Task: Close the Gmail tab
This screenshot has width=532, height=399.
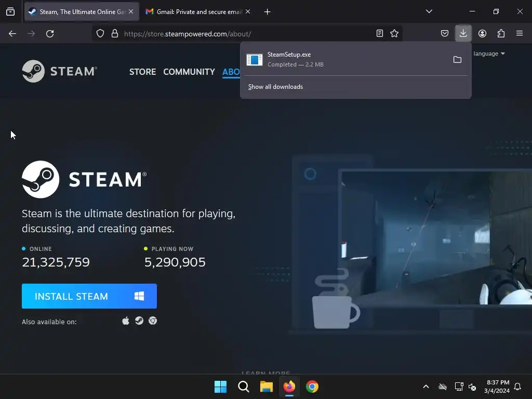Action: coord(248,11)
